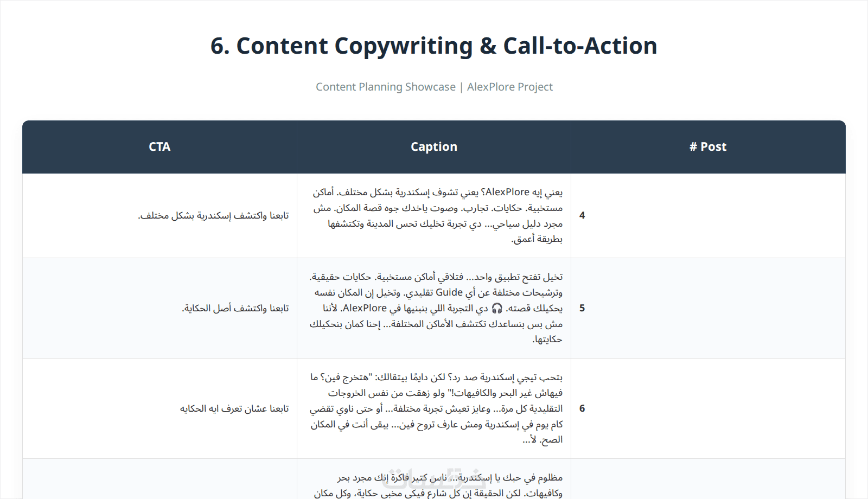Click the headphones emoji in post 5 caption
The width and height of the screenshot is (868, 499).
click(497, 308)
